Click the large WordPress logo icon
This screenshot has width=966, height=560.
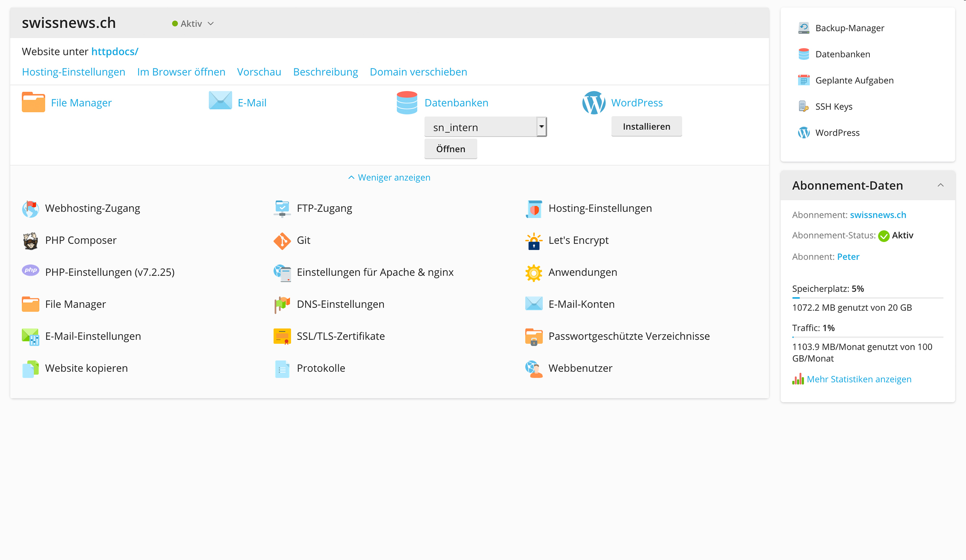coord(593,103)
